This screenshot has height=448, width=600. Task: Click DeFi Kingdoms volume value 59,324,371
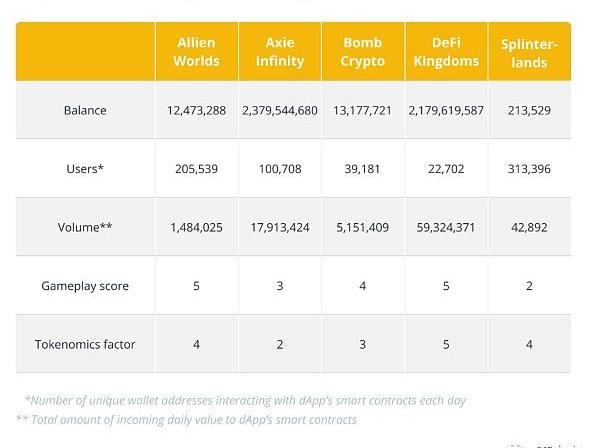(446, 227)
